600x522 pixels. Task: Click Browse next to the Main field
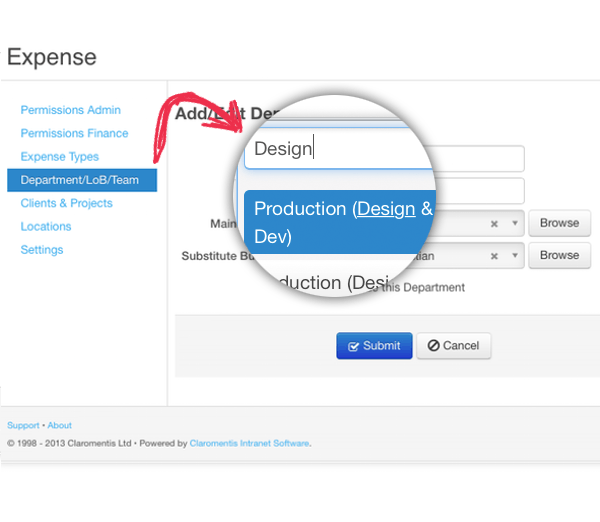click(559, 223)
